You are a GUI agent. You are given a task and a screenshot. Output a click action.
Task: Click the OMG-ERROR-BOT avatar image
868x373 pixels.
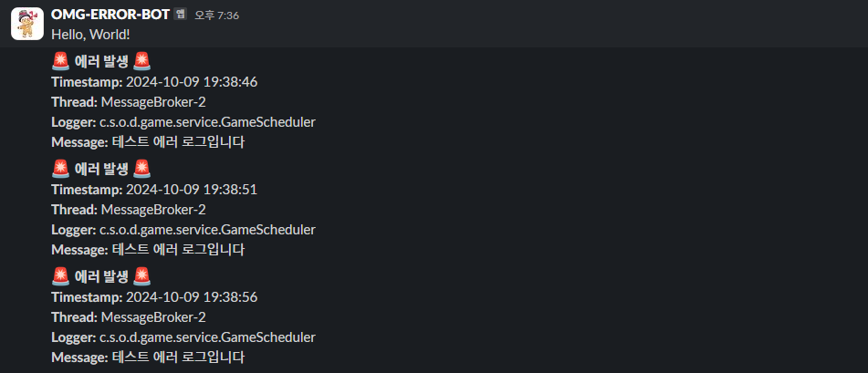[27, 24]
